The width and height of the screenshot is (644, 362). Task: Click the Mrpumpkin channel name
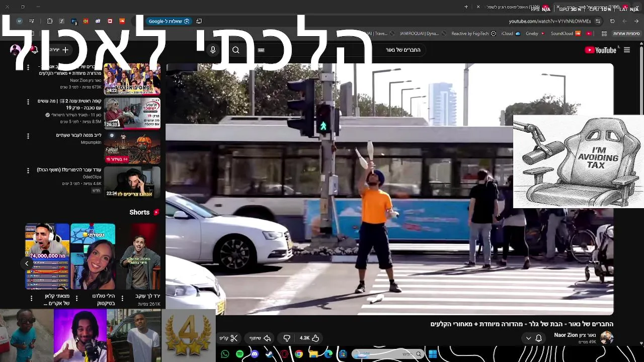pos(91,142)
